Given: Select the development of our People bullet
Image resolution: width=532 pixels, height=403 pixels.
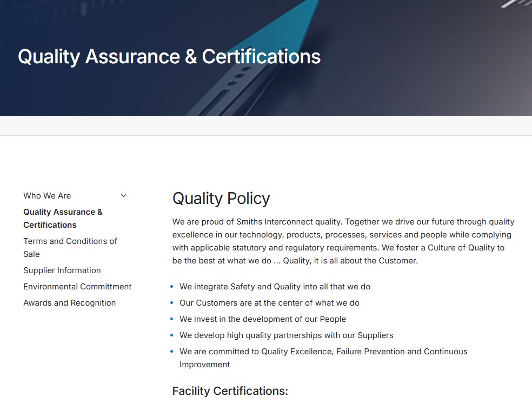Looking at the screenshot, I should click(263, 319).
